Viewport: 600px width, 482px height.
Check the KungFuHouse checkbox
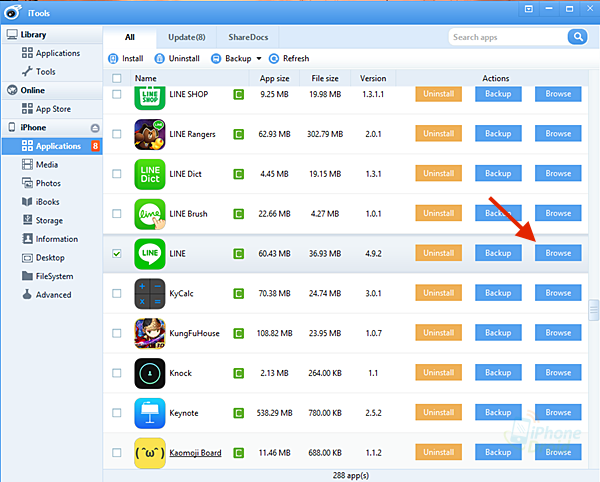click(x=117, y=333)
